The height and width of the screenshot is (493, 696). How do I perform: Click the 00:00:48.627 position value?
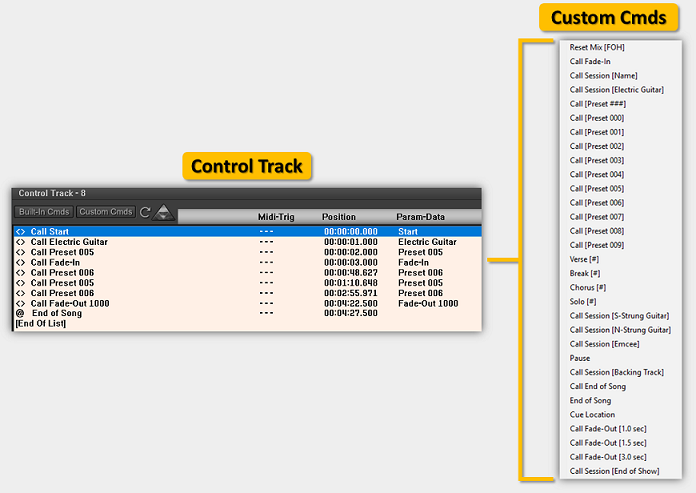coord(350,272)
